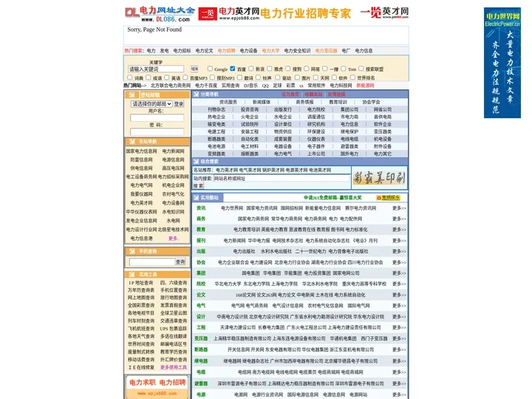Tick the 网易 checkbox

point(307,69)
